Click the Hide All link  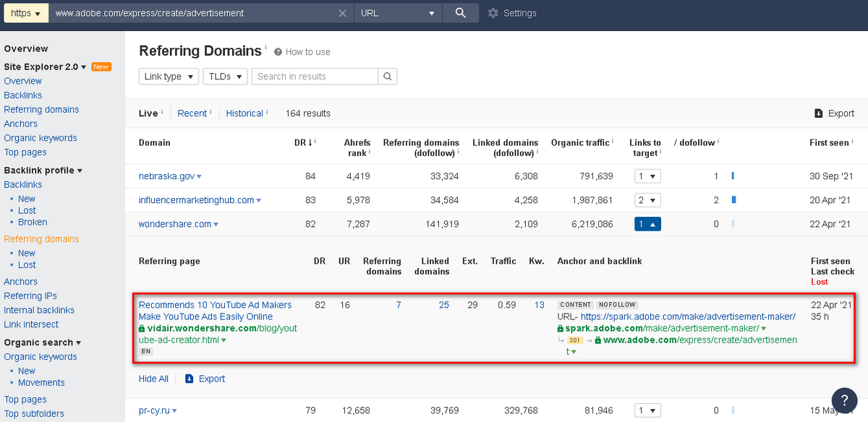click(153, 379)
